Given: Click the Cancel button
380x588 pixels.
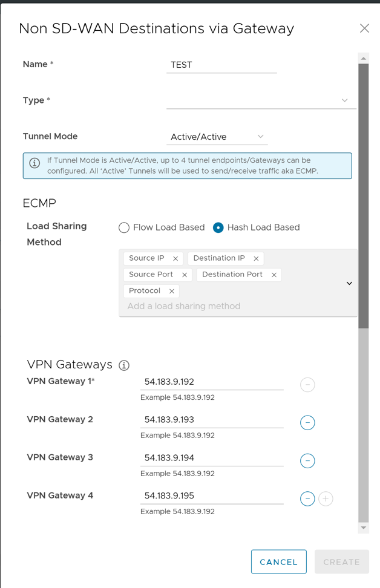Looking at the screenshot, I should (x=278, y=562).
